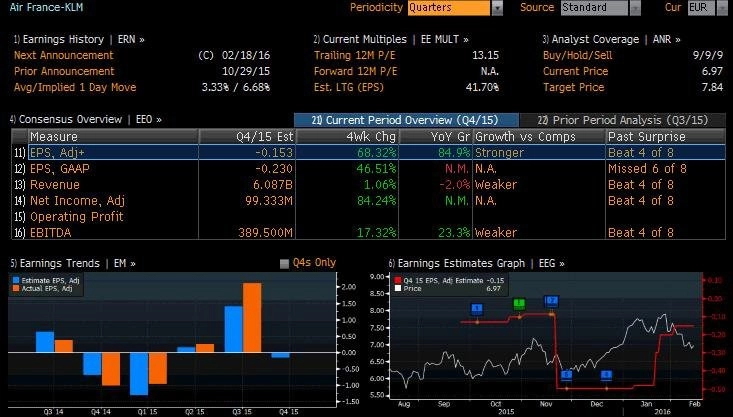Click the red Q4 15 EPS Estimate legend swatch
The width and height of the screenshot is (733, 417).
397,280
